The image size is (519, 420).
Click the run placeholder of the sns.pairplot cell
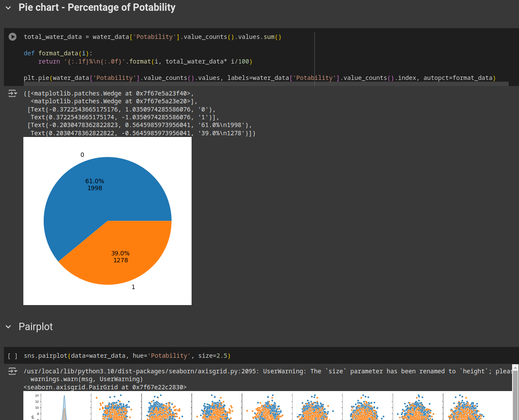tap(13, 355)
